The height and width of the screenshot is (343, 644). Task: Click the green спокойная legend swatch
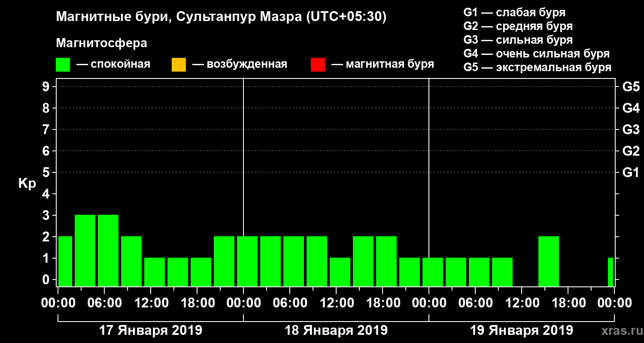point(63,65)
